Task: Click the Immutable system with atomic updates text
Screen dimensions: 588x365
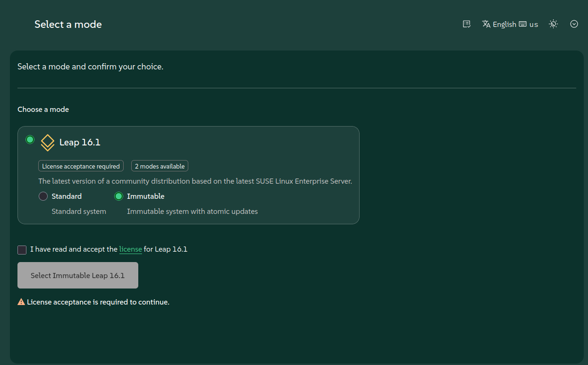Action: (x=193, y=212)
